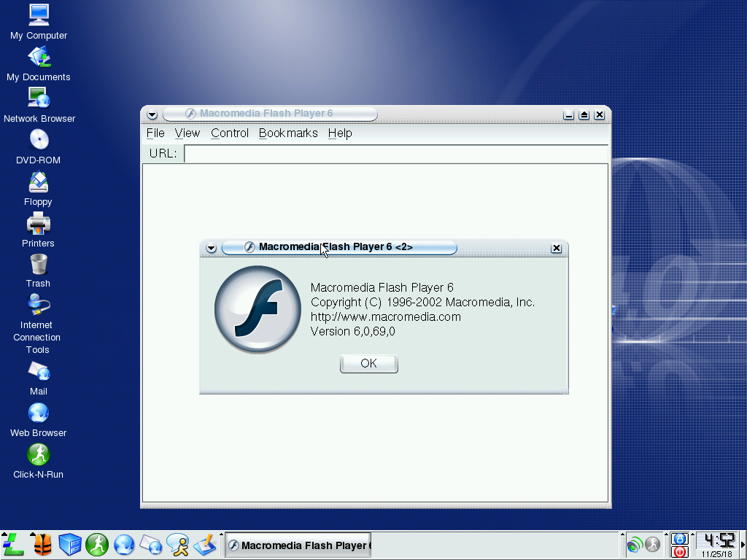Select the Trash desktop icon
The image size is (747, 560).
tap(38, 271)
